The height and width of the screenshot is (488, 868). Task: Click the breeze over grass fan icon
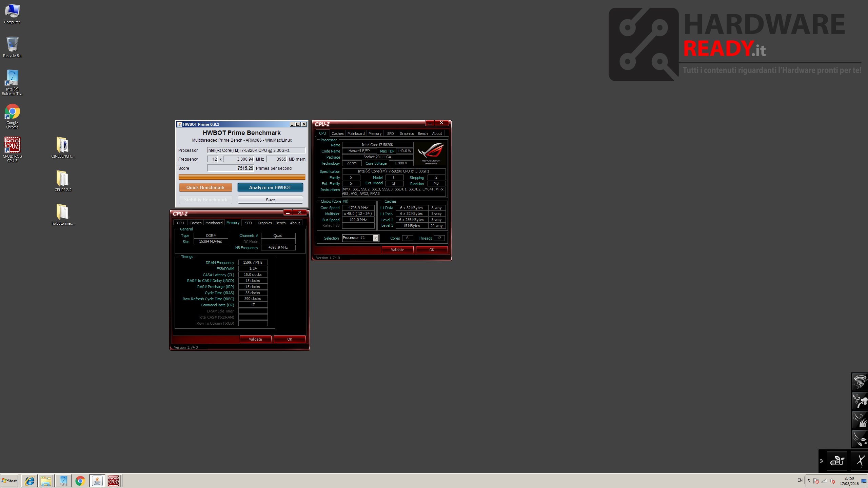coord(860,420)
